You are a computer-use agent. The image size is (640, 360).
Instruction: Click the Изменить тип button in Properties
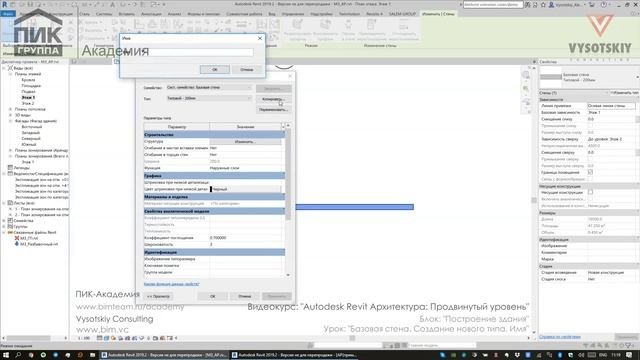point(624,93)
